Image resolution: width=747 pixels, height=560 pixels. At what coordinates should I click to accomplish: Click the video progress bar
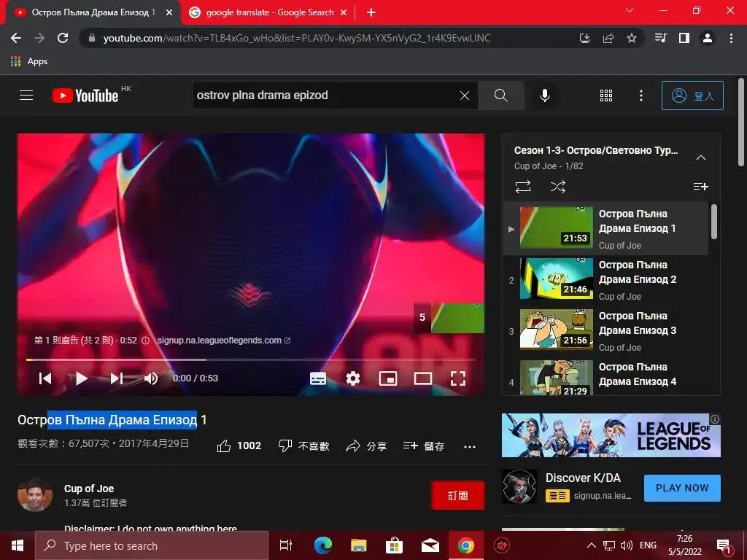point(251,359)
